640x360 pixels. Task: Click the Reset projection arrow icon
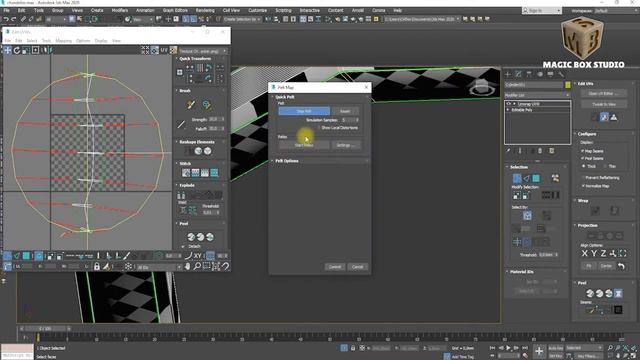621,266
